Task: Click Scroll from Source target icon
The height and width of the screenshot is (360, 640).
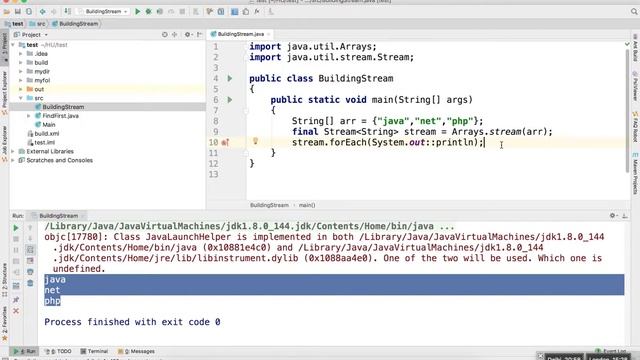Action: (x=164, y=35)
